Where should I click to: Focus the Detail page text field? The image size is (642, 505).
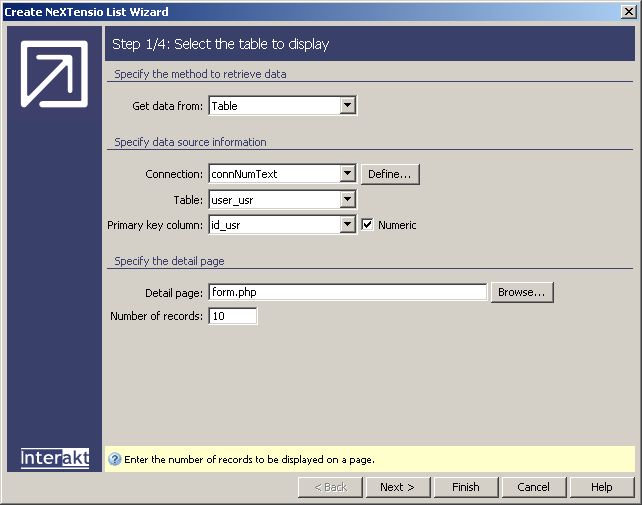point(346,292)
